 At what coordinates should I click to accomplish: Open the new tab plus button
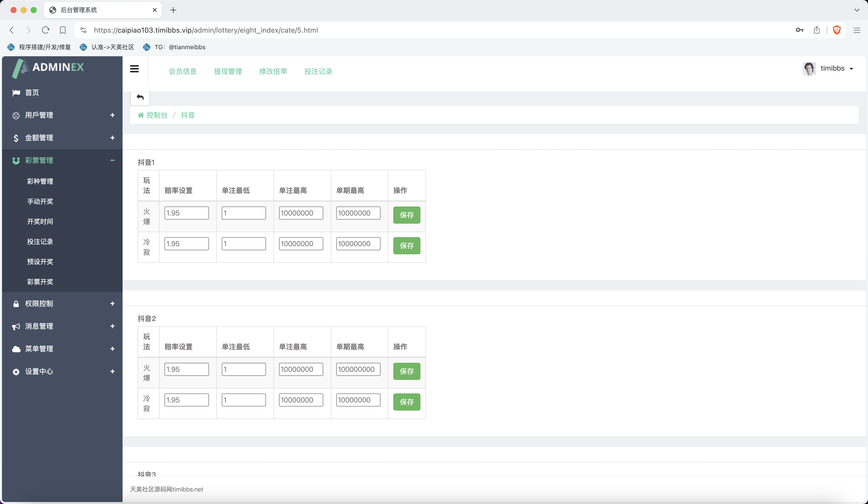[173, 10]
